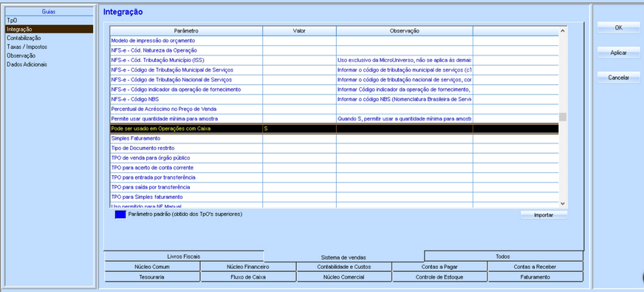Open the Contas a Receber tab
644x292 pixels.
535,267
